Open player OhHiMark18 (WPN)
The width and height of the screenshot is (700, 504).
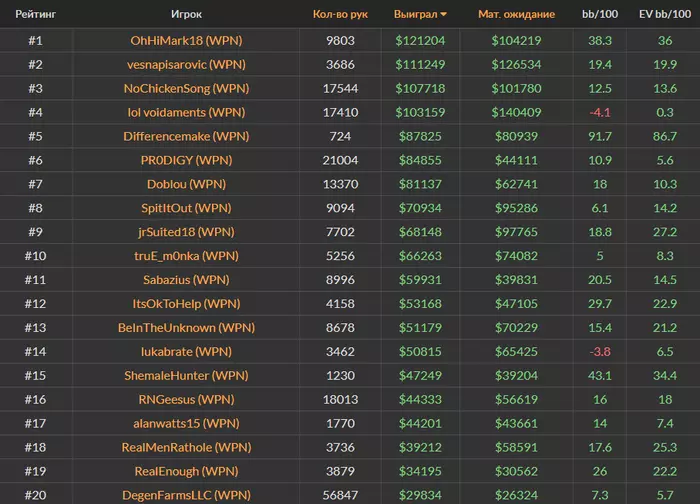tap(186, 41)
